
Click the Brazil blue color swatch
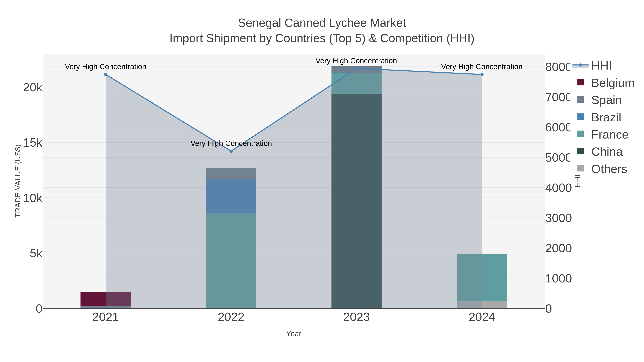click(x=580, y=117)
